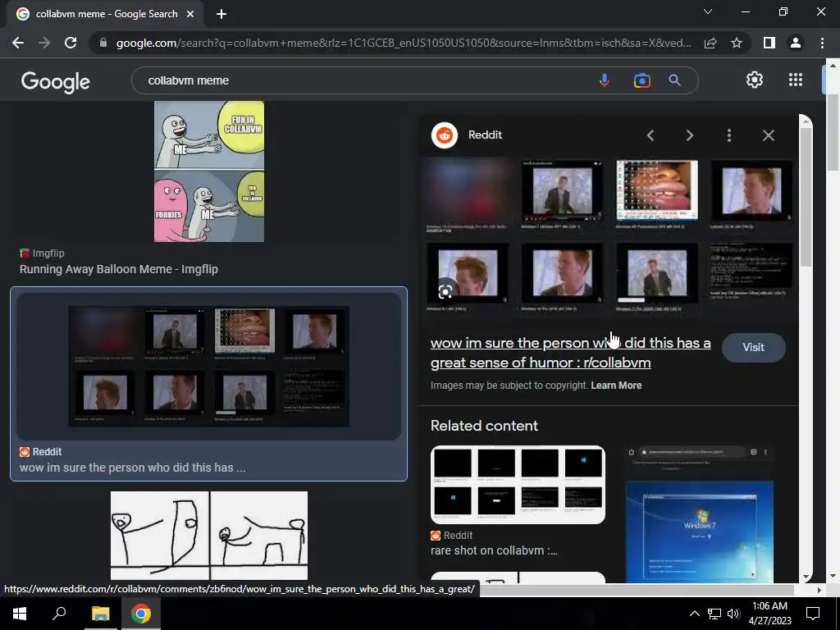840x630 pixels.
Task: Click the Reddit source icon in preview panel
Action: tap(444, 135)
